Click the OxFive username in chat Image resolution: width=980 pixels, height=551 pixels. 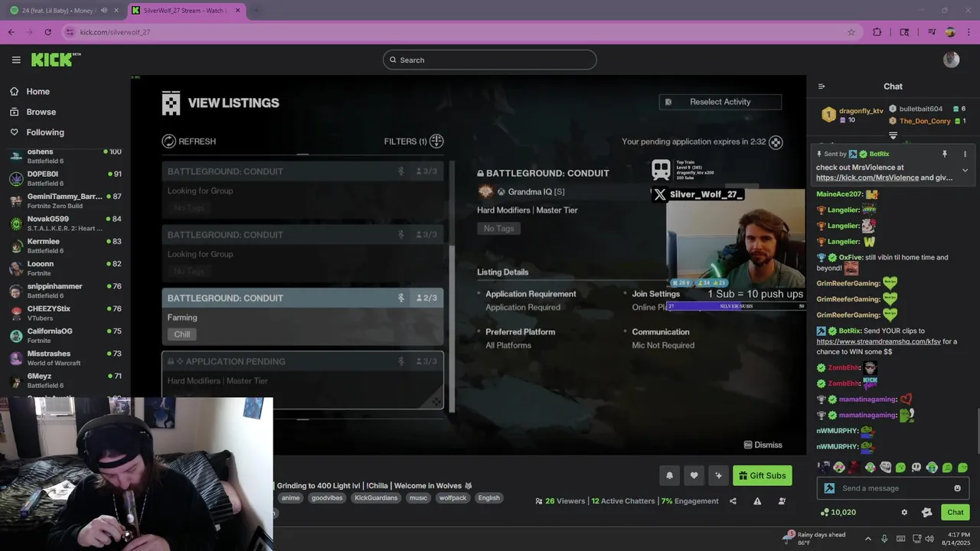tap(849, 257)
